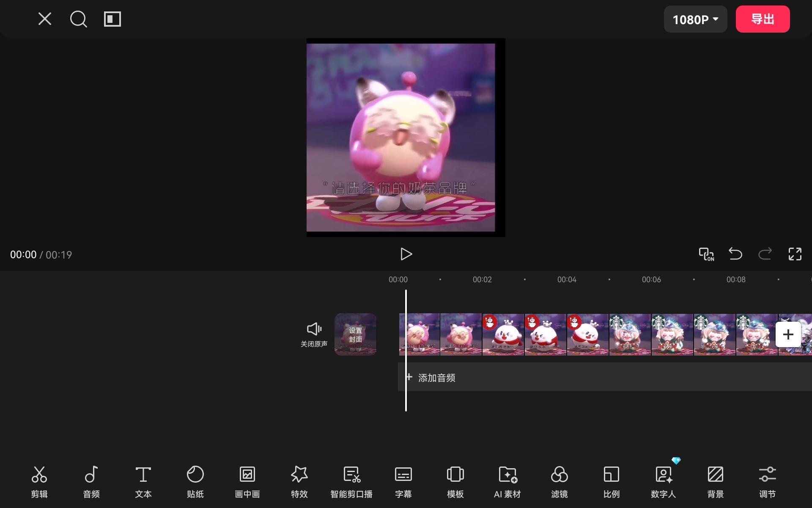Open the 比例 aspect ratio options
The height and width of the screenshot is (508, 812).
click(x=611, y=481)
